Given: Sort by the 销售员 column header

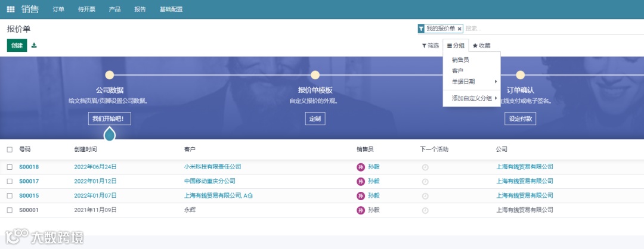Looking at the screenshot, I should point(365,150).
